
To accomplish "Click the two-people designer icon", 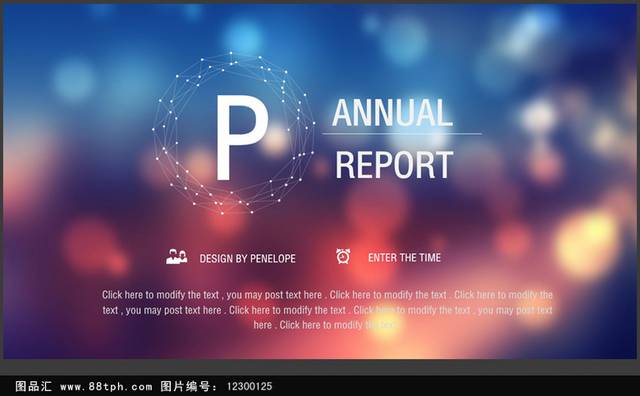I will (177, 257).
